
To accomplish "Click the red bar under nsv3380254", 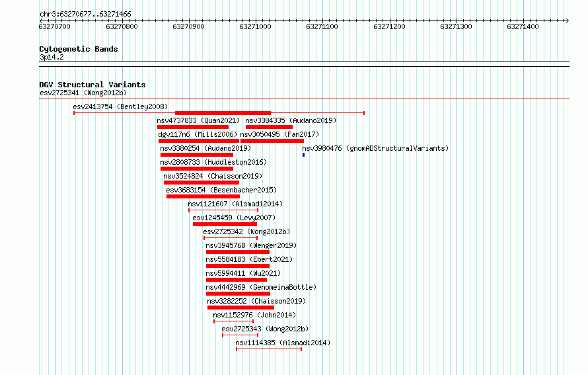I will tap(197, 155).
